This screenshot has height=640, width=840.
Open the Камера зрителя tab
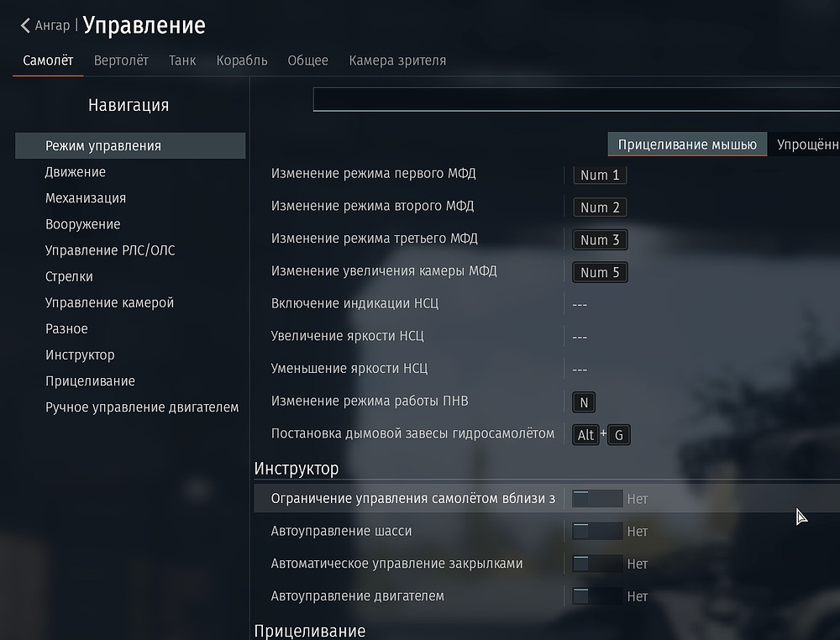[x=397, y=60]
